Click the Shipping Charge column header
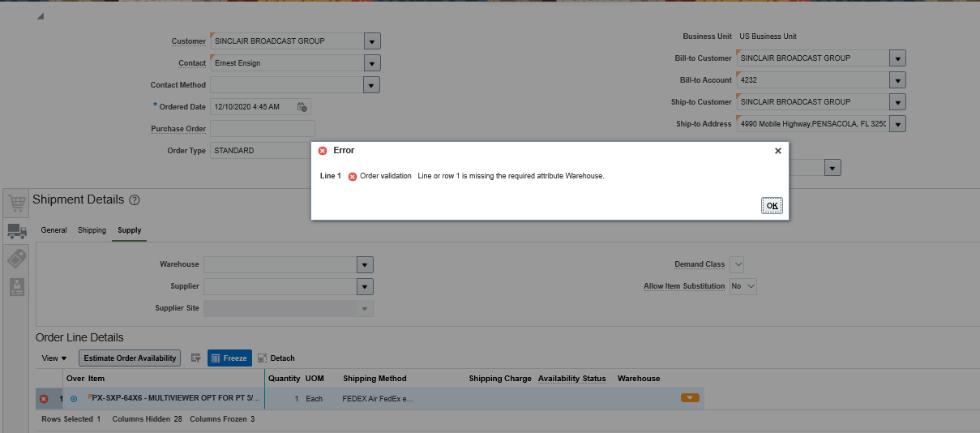Viewport: 980px width, 433px height. (500, 379)
